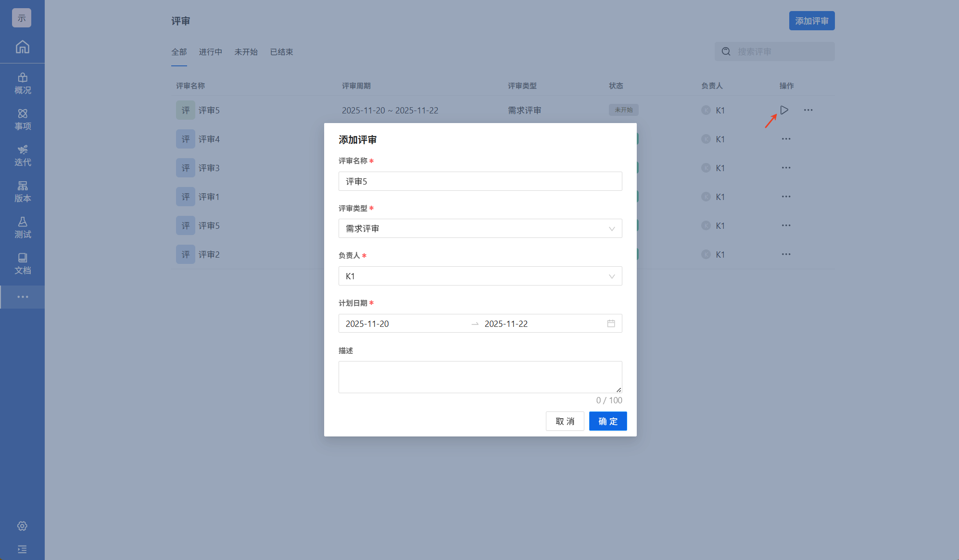Open more options for 评审5 row

coord(808,110)
